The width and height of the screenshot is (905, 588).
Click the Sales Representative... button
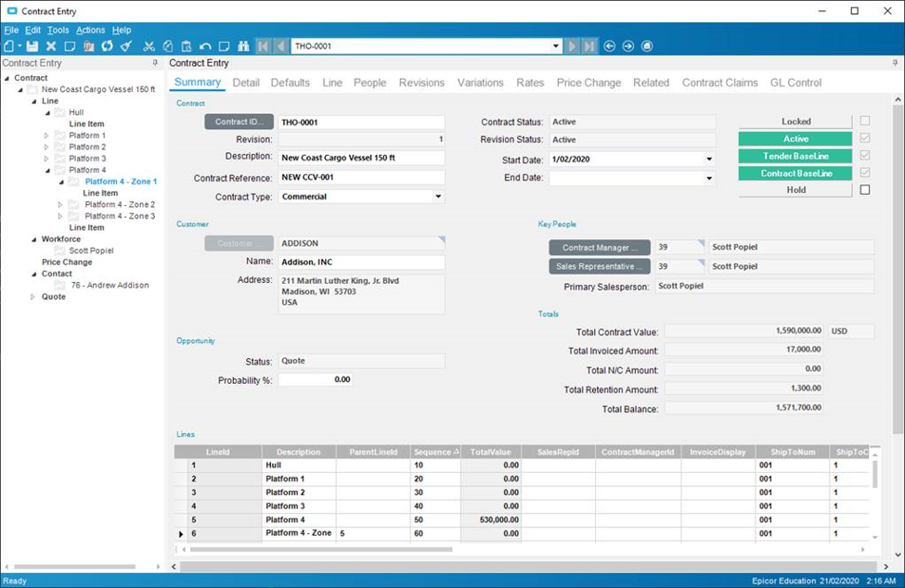[600, 266]
